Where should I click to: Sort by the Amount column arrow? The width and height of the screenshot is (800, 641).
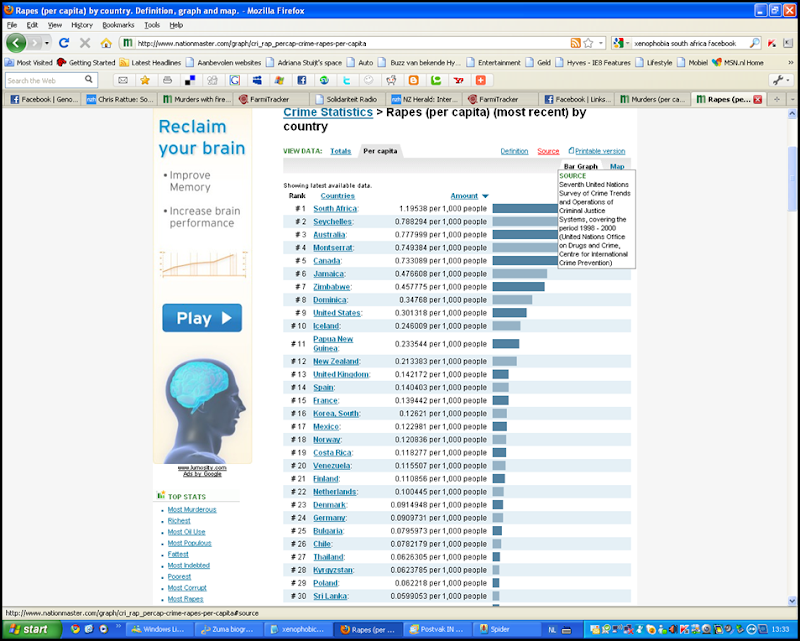(x=485, y=196)
